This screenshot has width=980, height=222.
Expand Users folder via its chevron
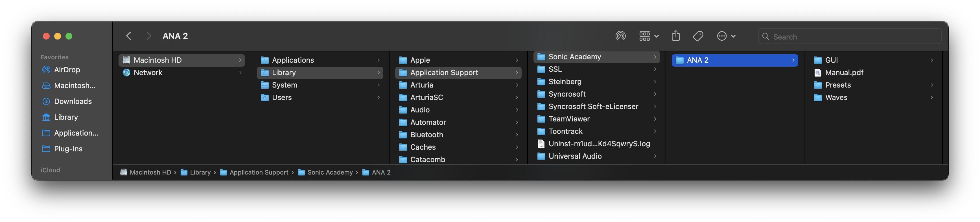point(379,97)
